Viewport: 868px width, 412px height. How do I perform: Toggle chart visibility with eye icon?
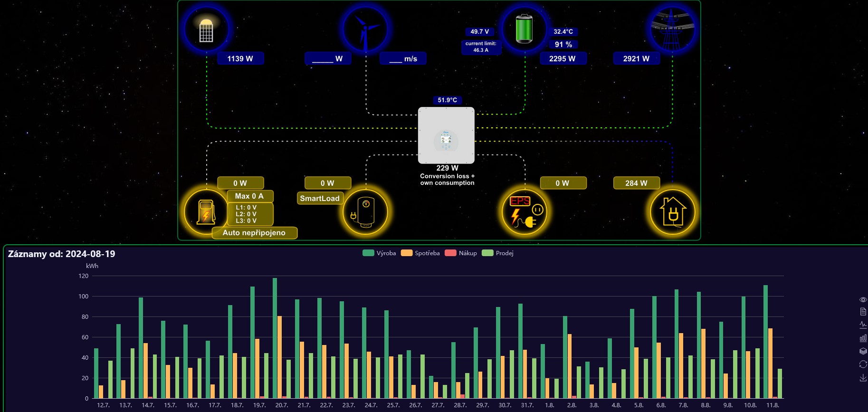pos(863,299)
